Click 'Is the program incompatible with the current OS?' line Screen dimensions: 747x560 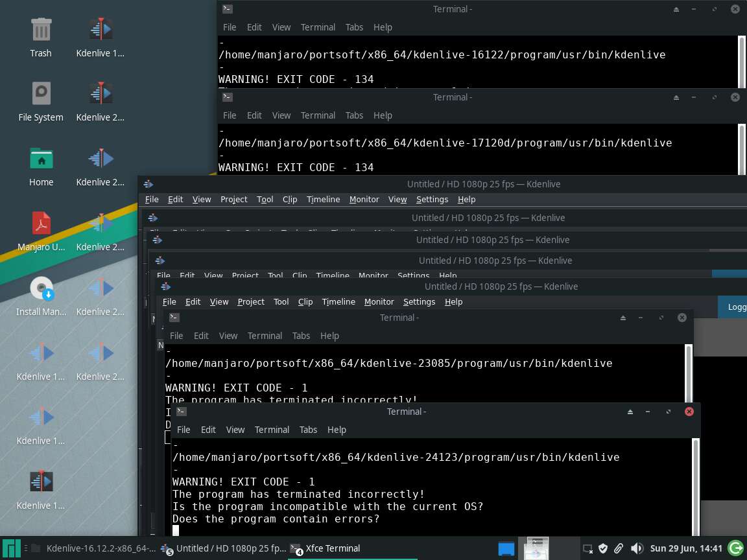coord(327,507)
